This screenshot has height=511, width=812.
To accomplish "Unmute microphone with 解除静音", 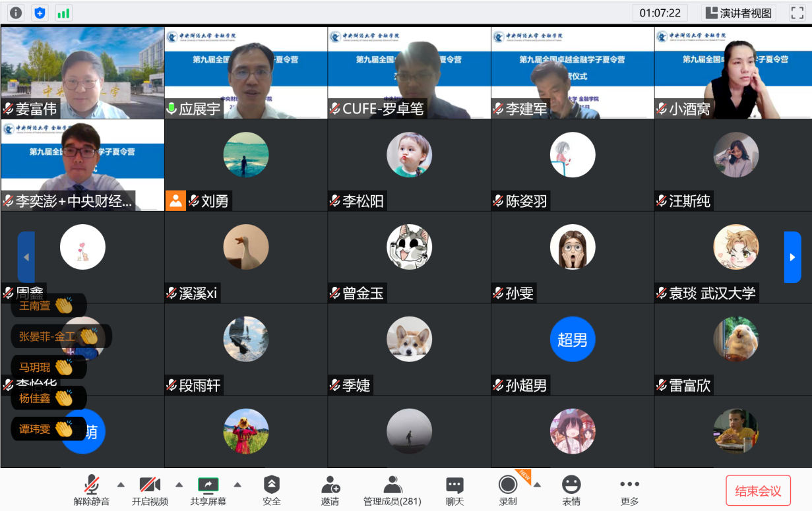I will pyautogui.click(x=92, y=491).
